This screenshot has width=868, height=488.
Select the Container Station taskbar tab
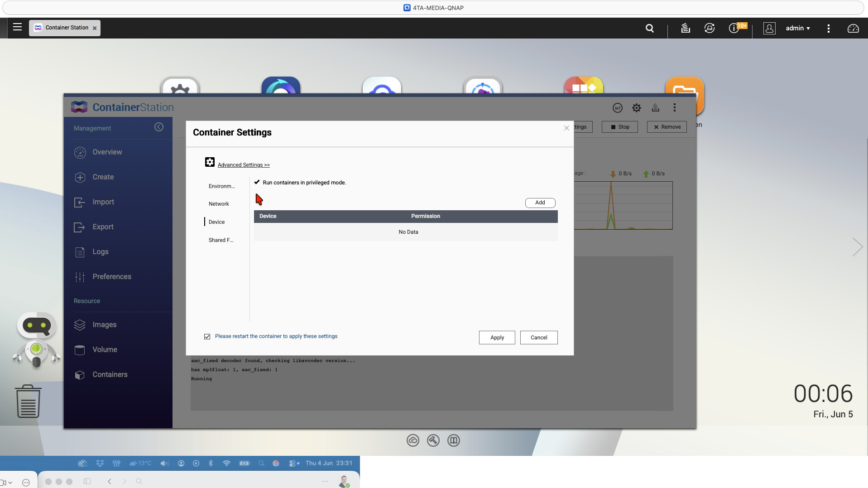[65, 28]
